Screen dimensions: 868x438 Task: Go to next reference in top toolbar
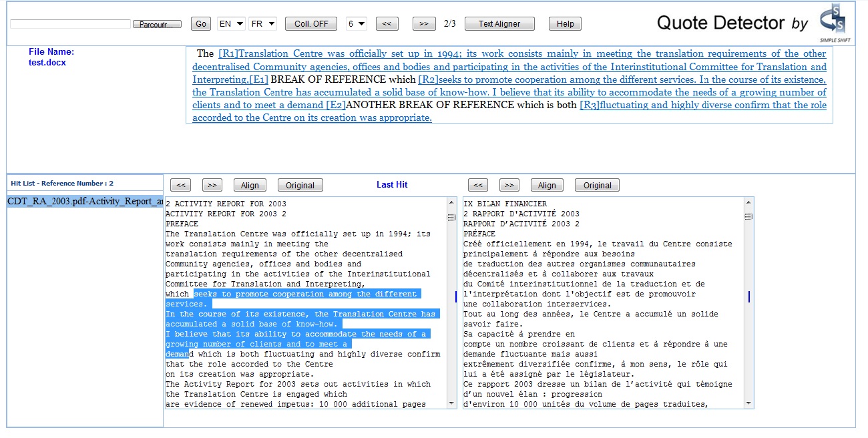pos(423,24)
